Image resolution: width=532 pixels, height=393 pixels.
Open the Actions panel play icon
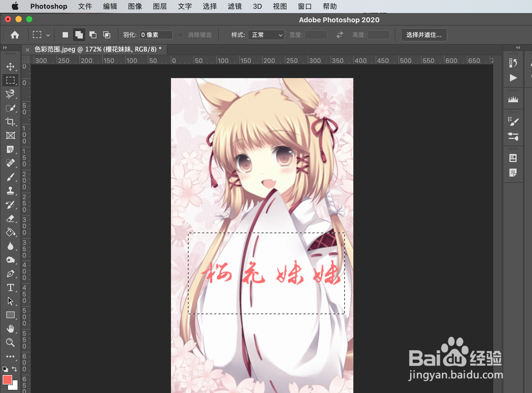click(513, 78)
